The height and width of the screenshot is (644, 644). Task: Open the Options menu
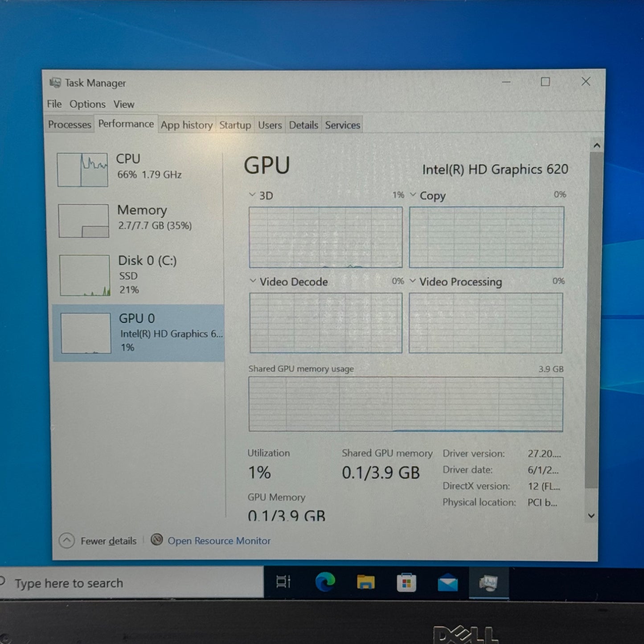[x=87, y=104]
